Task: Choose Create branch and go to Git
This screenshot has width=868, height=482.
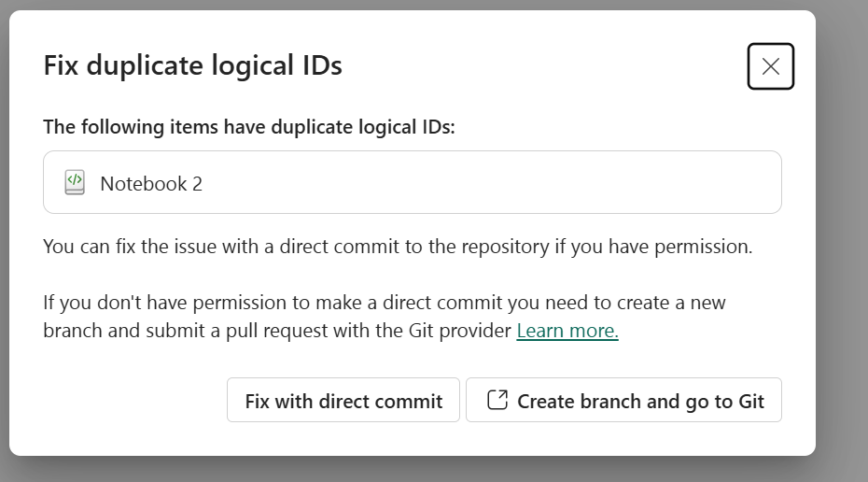Action: tap(623, 401)
